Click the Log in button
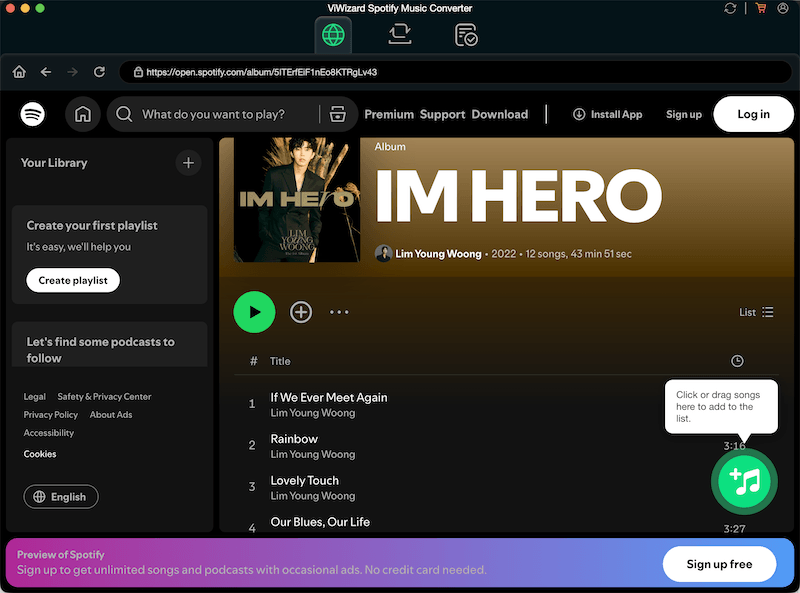Screen dimensions: 800x593 click(753, 114)
